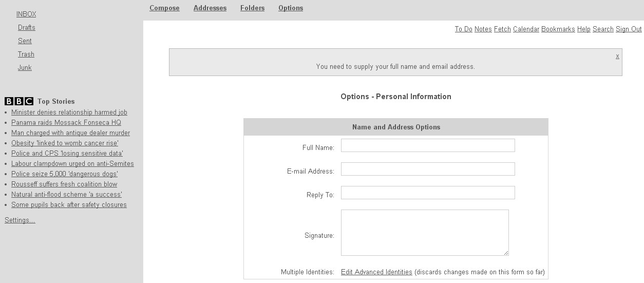This screenshot has width=644, height=283.
Task: View the Trash folder
Action: pos(26,54)
